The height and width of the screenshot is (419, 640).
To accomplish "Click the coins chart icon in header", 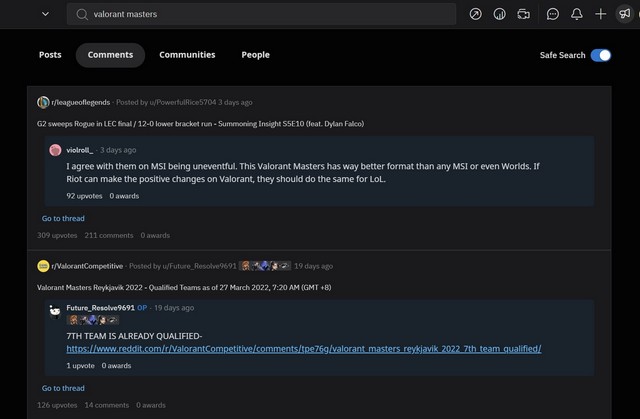I will click(499, 14).
